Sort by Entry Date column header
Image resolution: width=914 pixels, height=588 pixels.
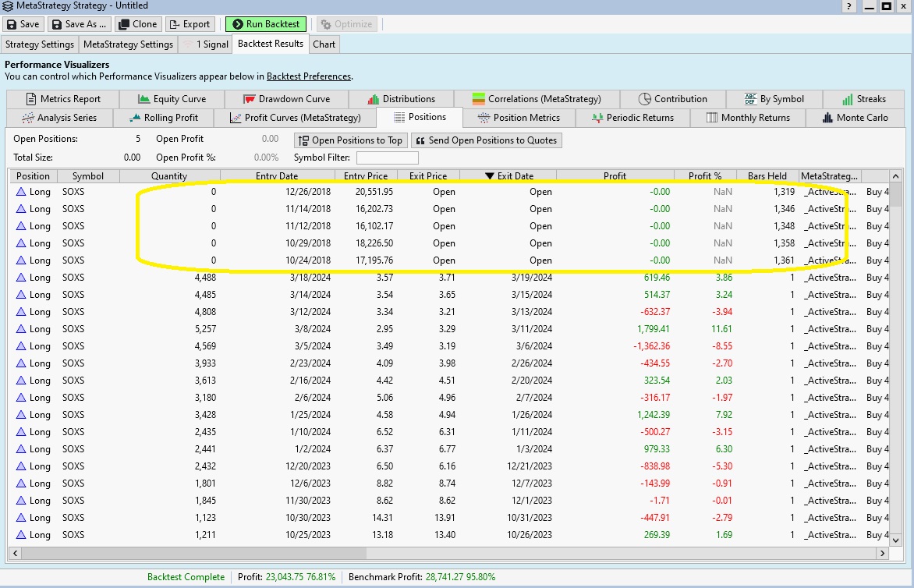point(276,176)
